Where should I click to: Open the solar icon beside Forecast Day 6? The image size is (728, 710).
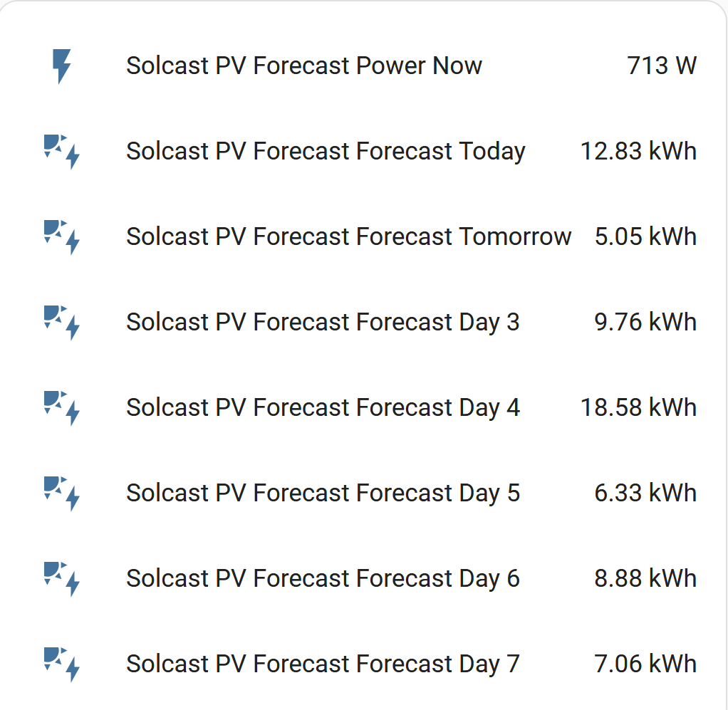62,579
